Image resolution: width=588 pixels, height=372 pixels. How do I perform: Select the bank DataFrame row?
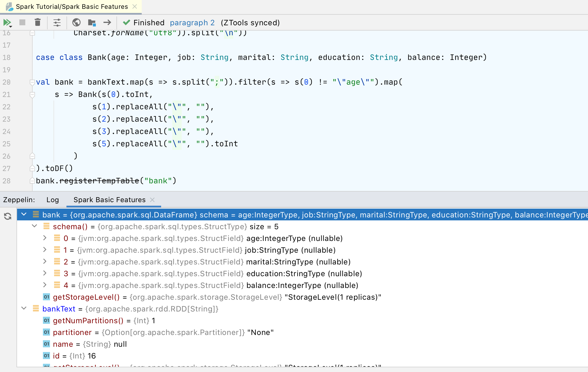tap(302, 215)
